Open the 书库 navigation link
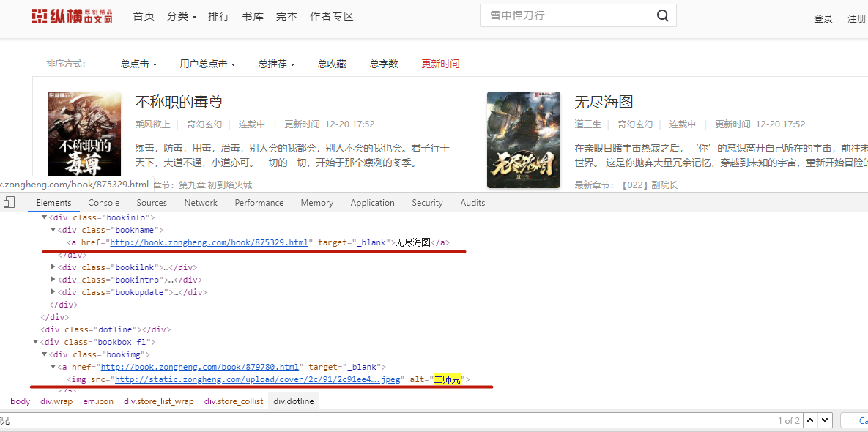Screen dimensions: 868x432 tap(253, 17)
